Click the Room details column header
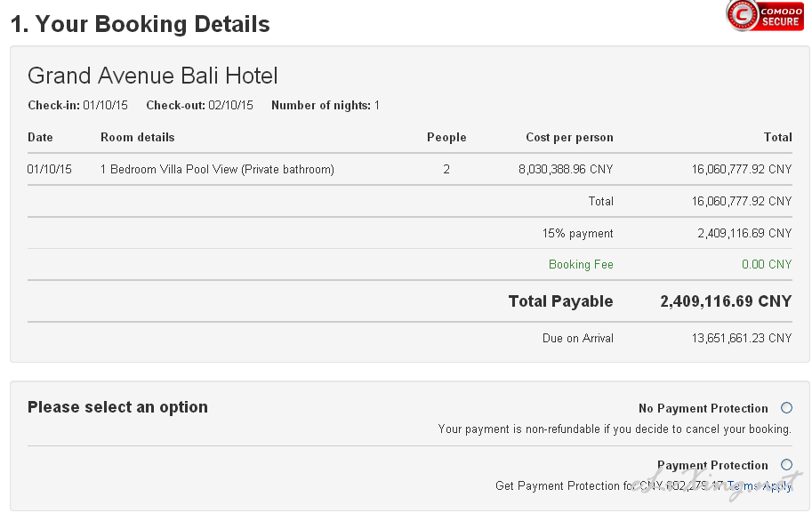This screenshot has width=812, height=513. (x=137, y=137)
